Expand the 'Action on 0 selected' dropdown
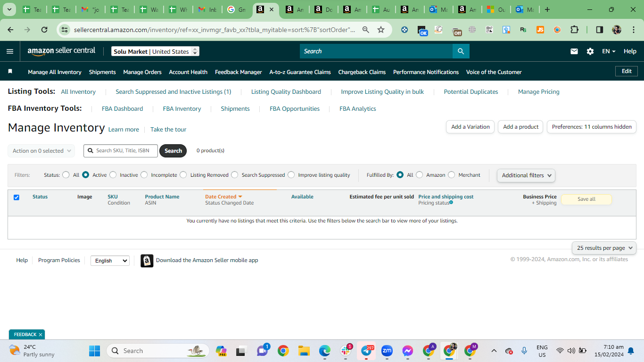 point(41,151)
